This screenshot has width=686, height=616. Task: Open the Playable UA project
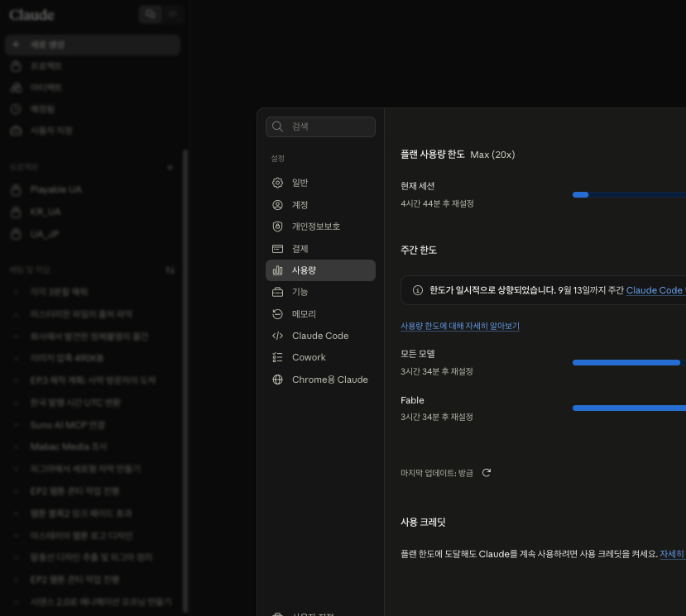tap(93, 189)
